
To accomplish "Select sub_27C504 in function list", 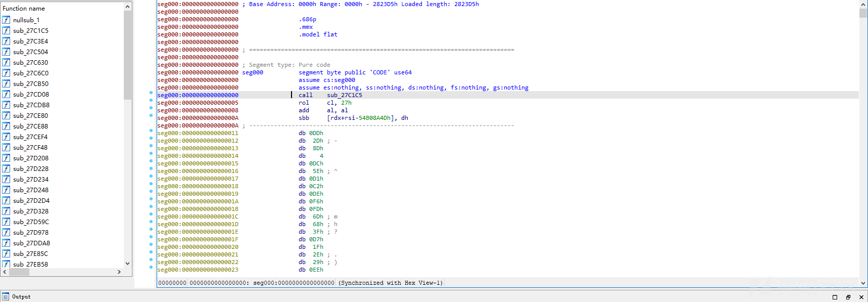I will [x=31, y=52].
